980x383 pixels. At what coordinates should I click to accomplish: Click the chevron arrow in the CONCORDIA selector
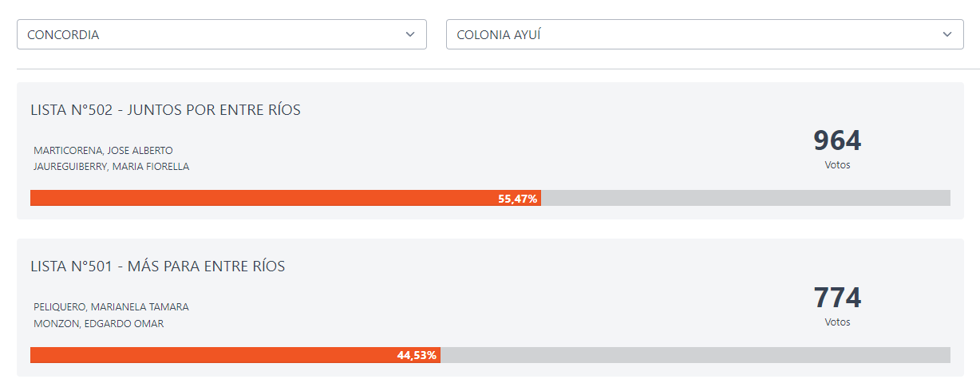click(410, 34)
